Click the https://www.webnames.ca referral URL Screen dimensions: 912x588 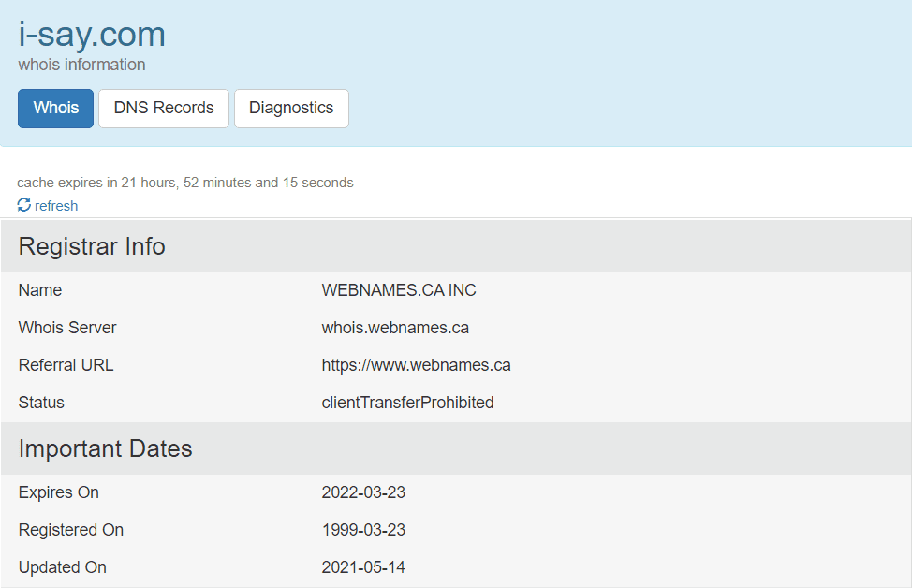(x=417, y=365)
